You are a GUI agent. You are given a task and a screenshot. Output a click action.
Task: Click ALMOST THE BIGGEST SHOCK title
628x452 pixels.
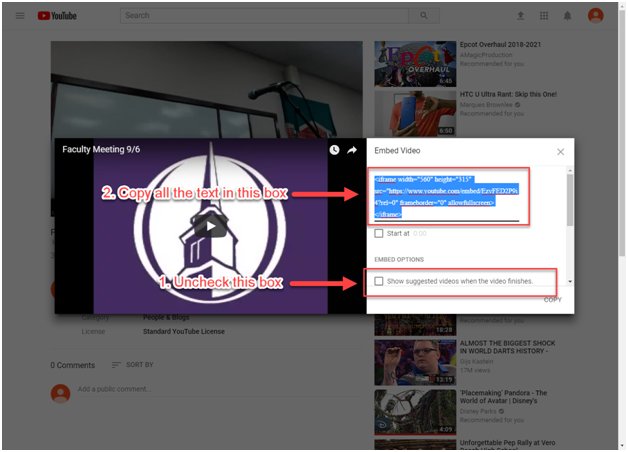(507, 347)
